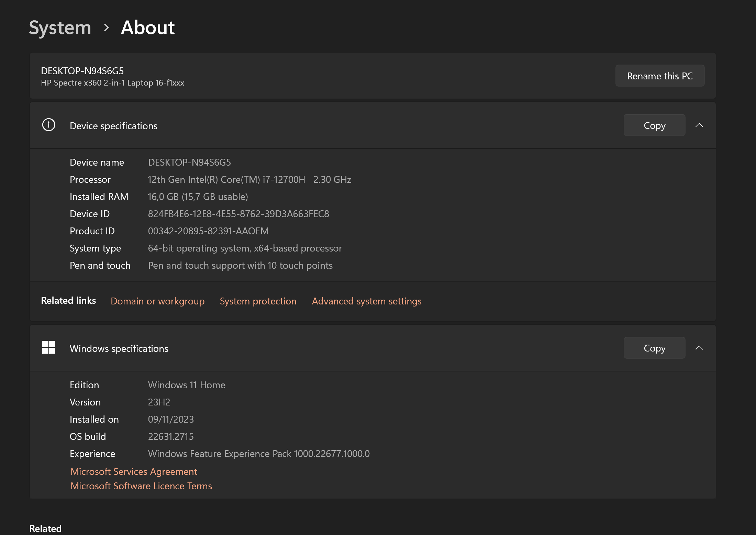756x535 pixels.
Task: Click the HP Spectre x360 2-in-1 Laptop model text
Action: 112,83
